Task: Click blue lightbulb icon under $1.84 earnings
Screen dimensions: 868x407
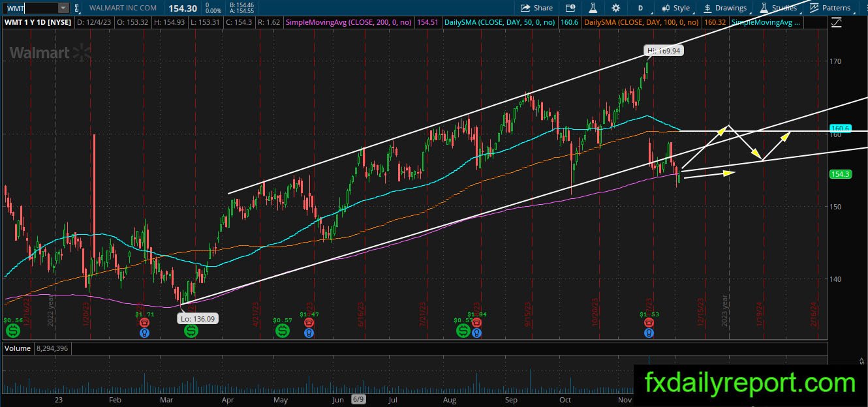Action: [x=477, y=333]
